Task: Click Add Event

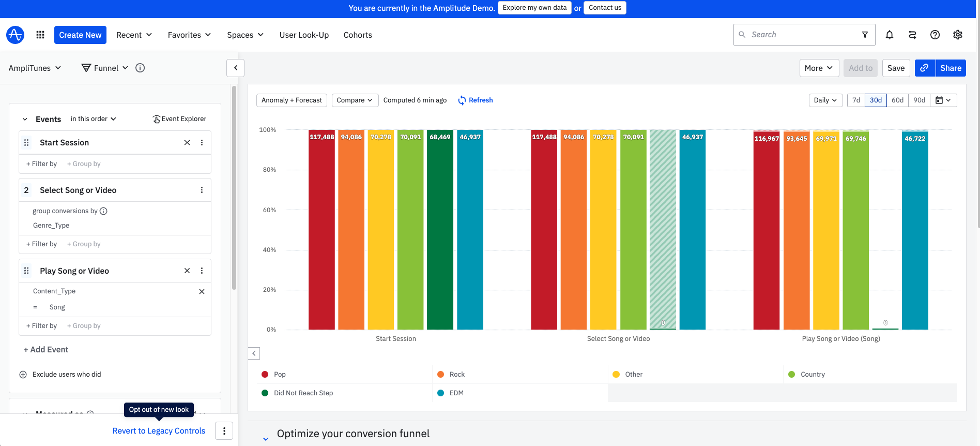Action: click(46, 349)
